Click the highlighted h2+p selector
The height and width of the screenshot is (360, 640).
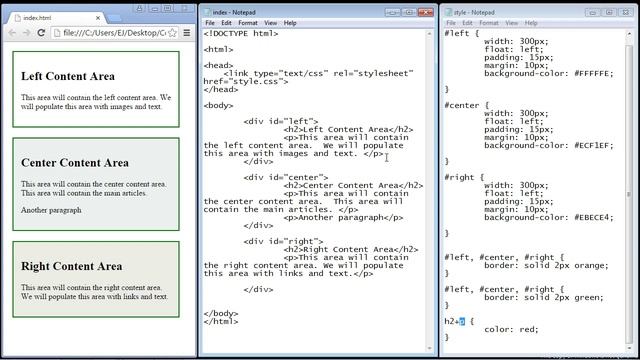tap(454, 321)
